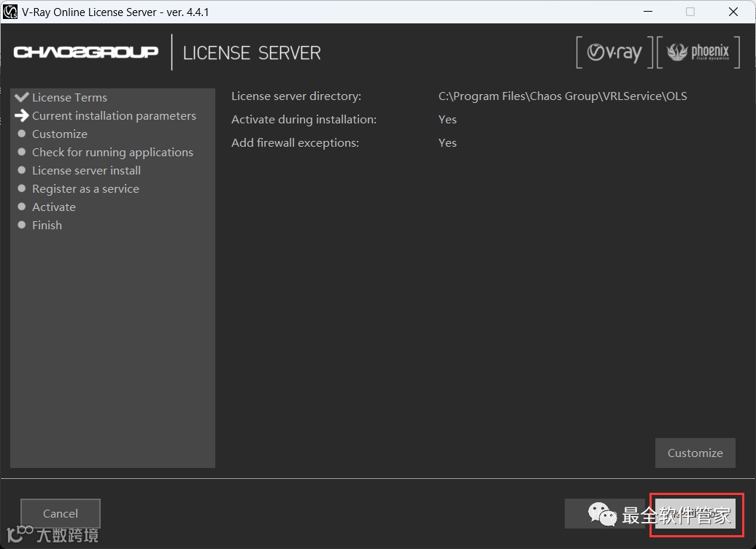Click the checkmark beside License Terms
This screenshot has height=549, width=756.
click(x=22, y=97)
